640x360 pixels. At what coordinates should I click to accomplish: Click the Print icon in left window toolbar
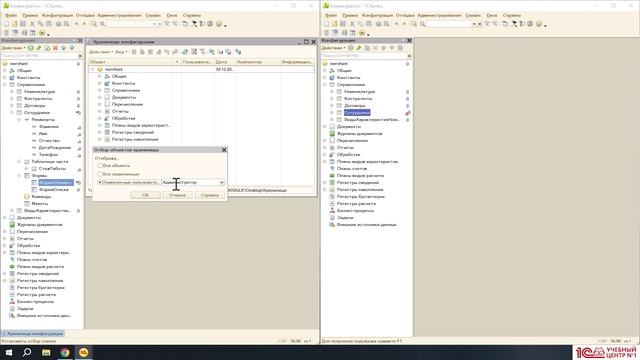coord(58,24)
